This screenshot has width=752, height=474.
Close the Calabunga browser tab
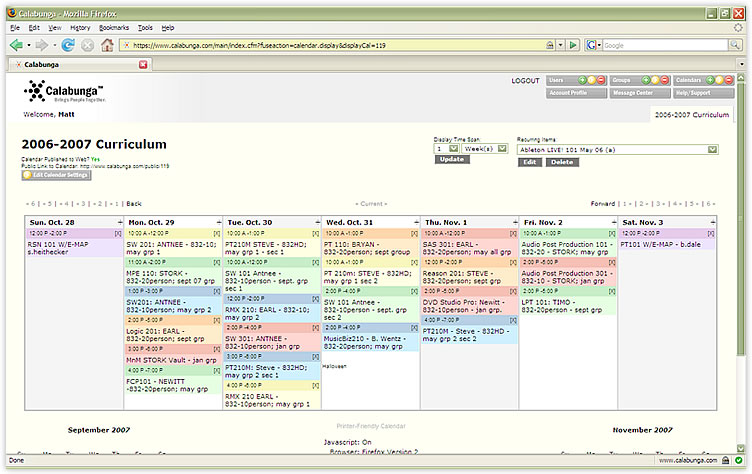click(x=143, y=64)
